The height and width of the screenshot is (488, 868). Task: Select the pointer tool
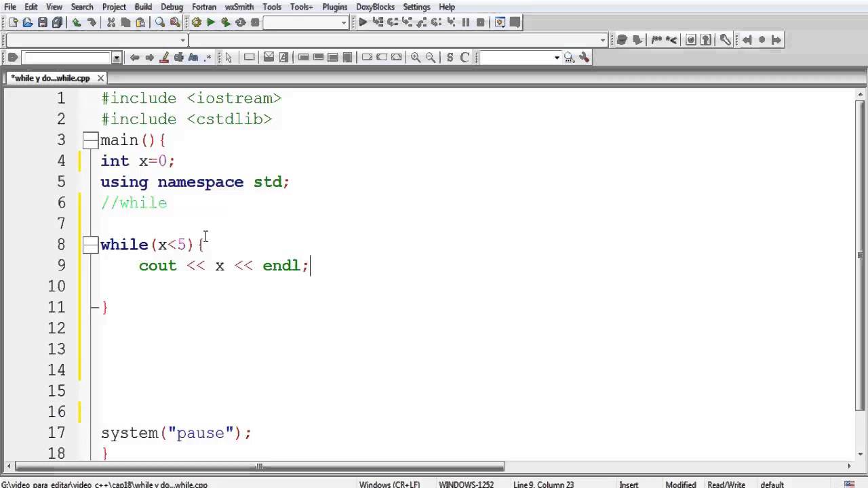[x=229, y=58]
